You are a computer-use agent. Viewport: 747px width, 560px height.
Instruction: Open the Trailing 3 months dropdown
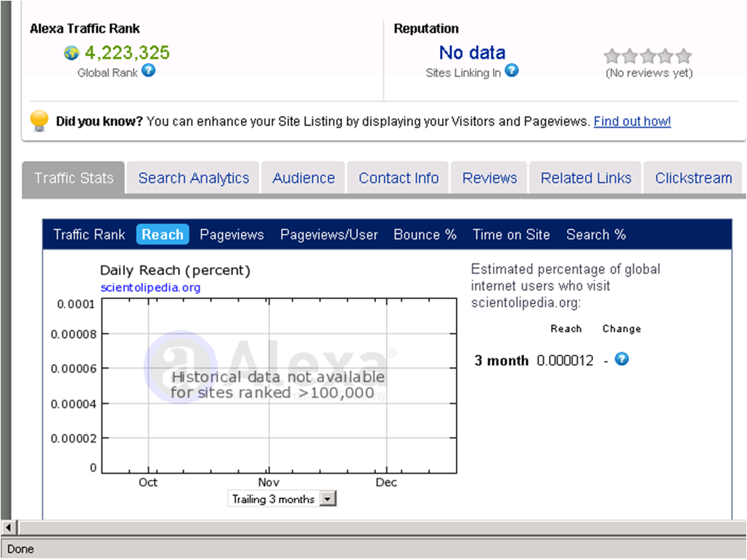point(328,499)
